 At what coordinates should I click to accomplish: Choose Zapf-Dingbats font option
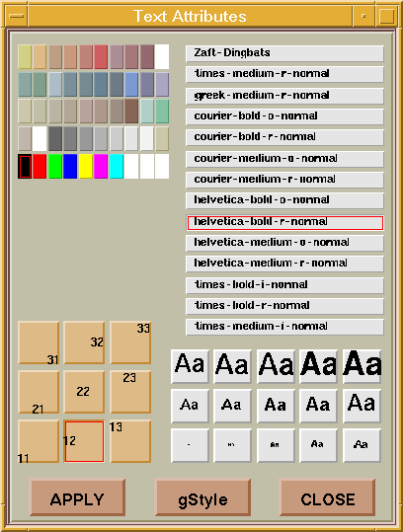284,53
